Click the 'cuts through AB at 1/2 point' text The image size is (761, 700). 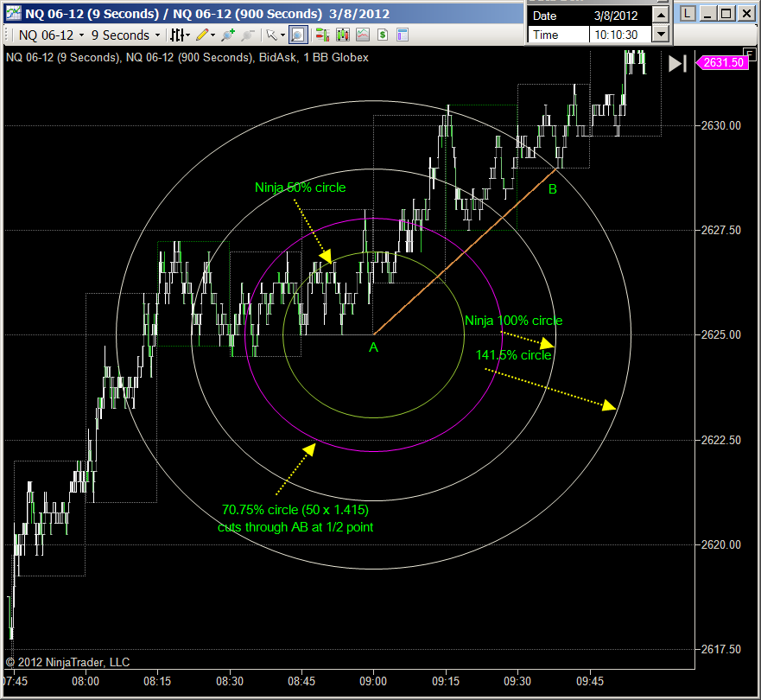(x=295, y=527)
